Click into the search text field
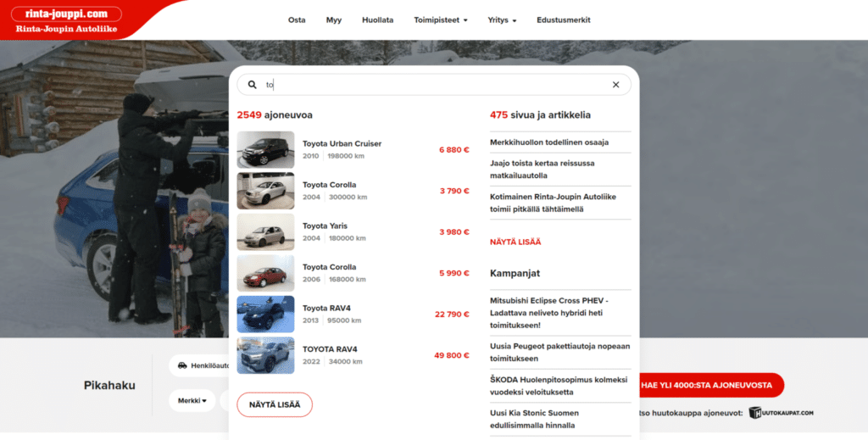Image resolution: width=868 pixels, height=440 pixels. (432, 85)
